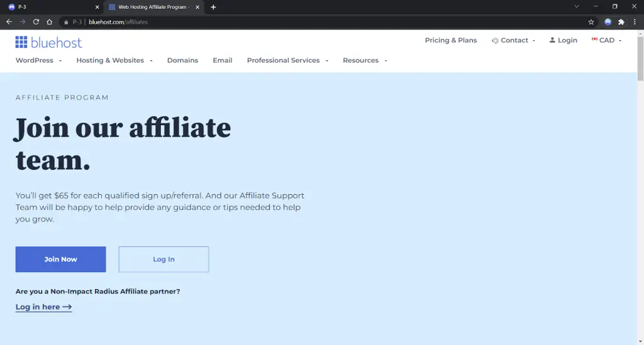Click the bluehost grid logo

pyautogui.click(x=21, y=42)
